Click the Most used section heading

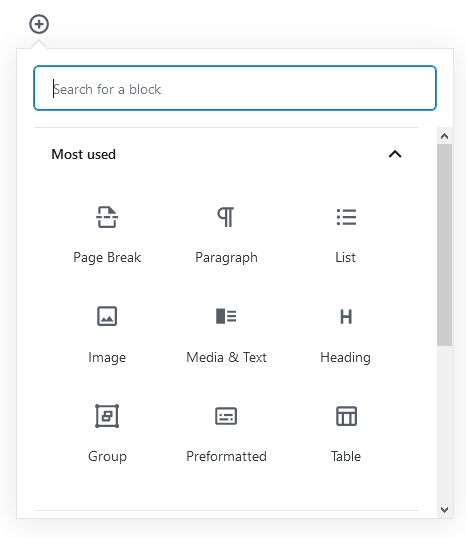(x=83, y=154)
